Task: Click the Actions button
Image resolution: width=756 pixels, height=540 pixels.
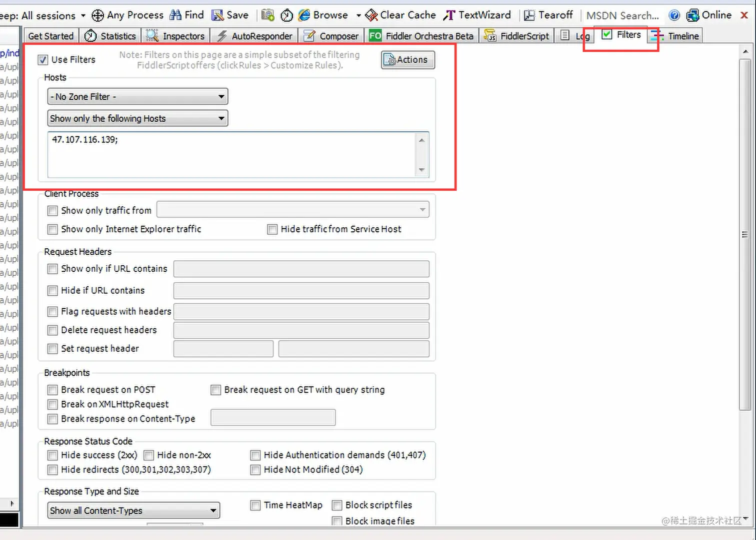Action: (408, 60)
